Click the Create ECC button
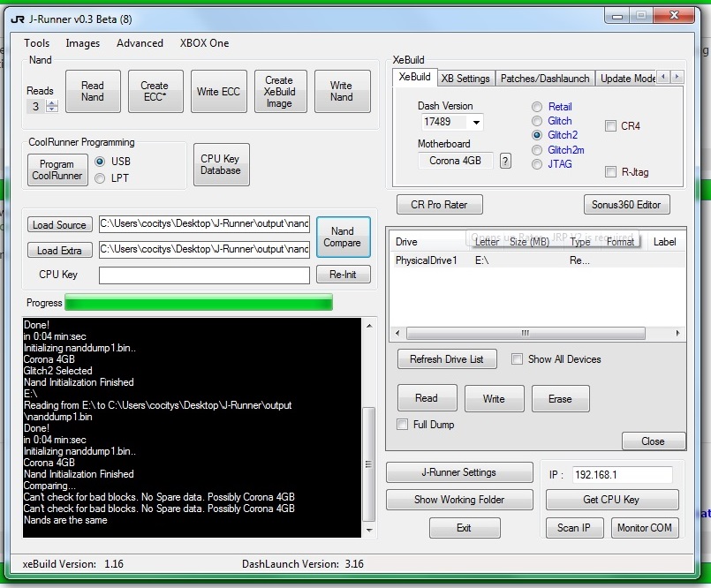Image resolution: width=711 pixels, height=588 pixels. (x=155, y=91)
